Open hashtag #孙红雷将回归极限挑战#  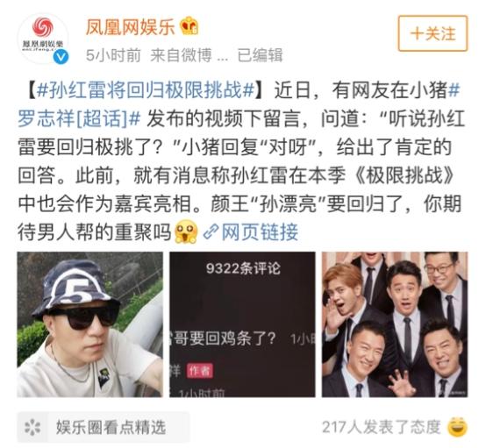[x=145, y=90]
